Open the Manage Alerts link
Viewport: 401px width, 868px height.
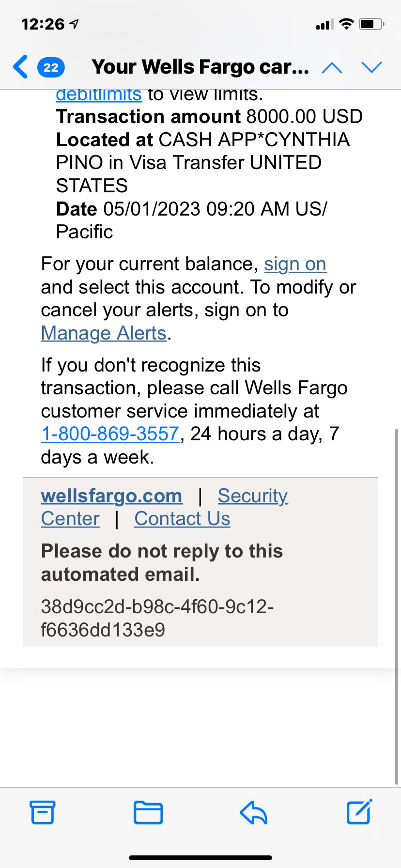tap(104, 333)
